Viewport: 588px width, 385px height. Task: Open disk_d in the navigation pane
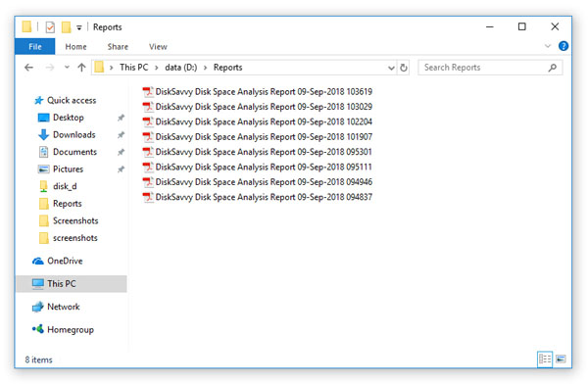pos(65,186)
